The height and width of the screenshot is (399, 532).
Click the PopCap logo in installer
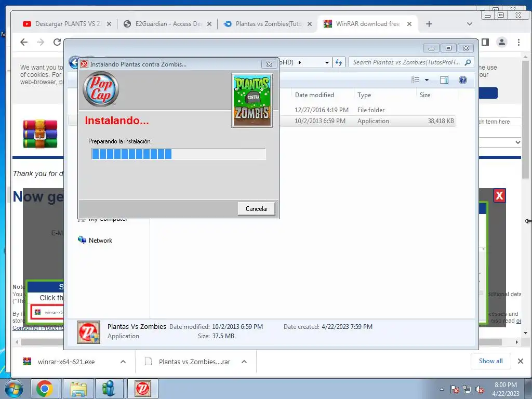tap(101, 89)
